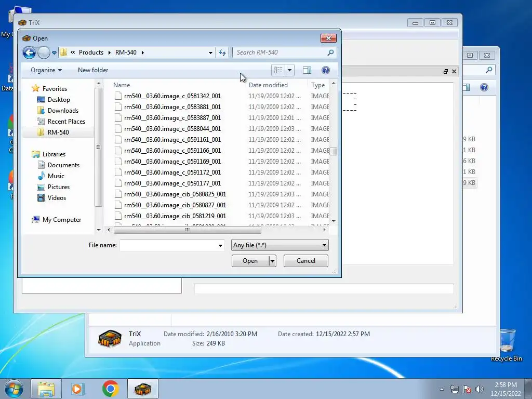Select file rm540__03.60.image_c_0588044_001
Image resolution: width=532 pixels, height=399 pixels.
(x=172, y=129)
